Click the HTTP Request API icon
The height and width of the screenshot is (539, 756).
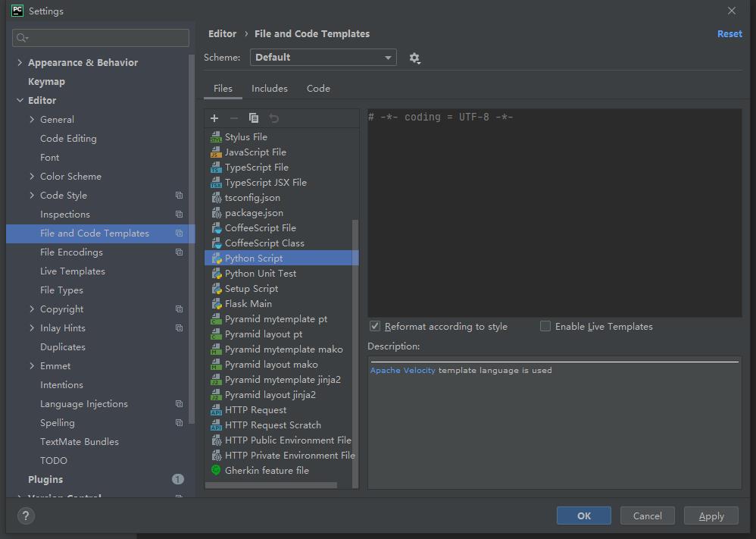point(216,410)
